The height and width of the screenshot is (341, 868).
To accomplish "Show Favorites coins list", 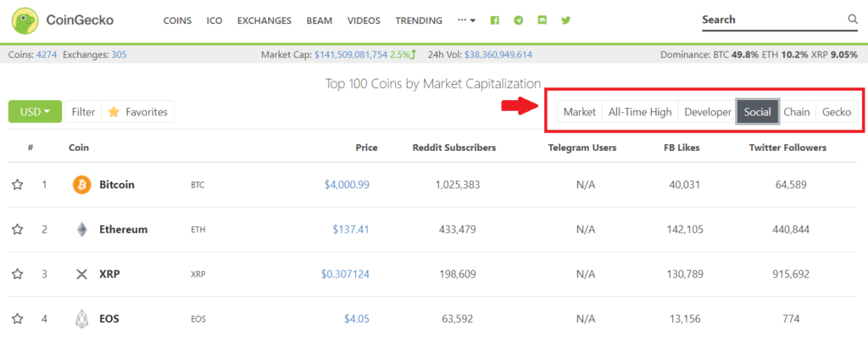I will [x=138, y=112].
